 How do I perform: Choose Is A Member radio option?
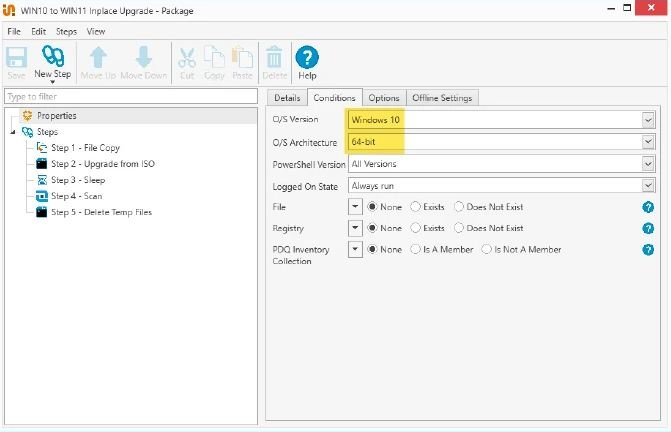(x=442, y=249)
